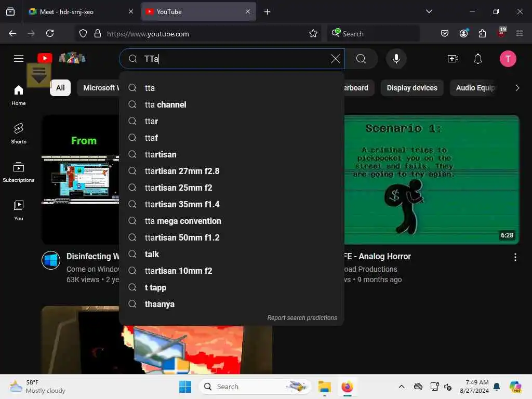The width and height of the screenshot is (532, 399).
Task: Clear the search text with the X button
Action: (335, 59)
